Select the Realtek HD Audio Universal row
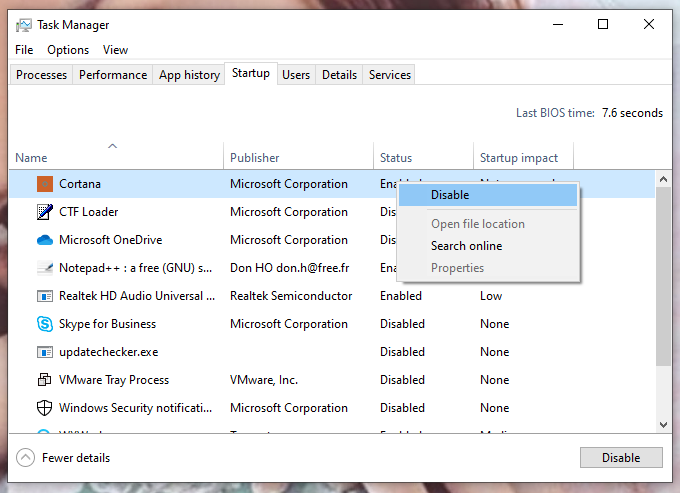 click(x=332, y=296)
